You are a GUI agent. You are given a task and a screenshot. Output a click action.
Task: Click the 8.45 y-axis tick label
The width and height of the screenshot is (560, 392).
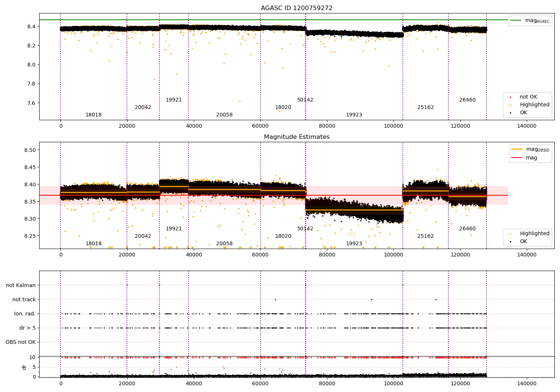click(x=30, y=167)
